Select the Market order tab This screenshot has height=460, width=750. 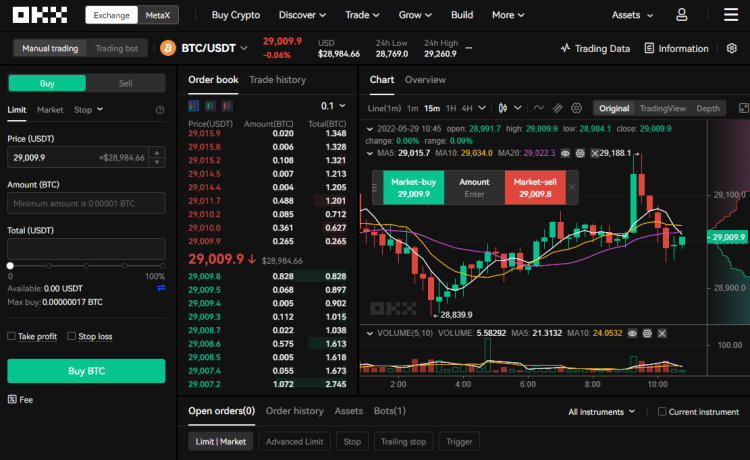point(50,110)
